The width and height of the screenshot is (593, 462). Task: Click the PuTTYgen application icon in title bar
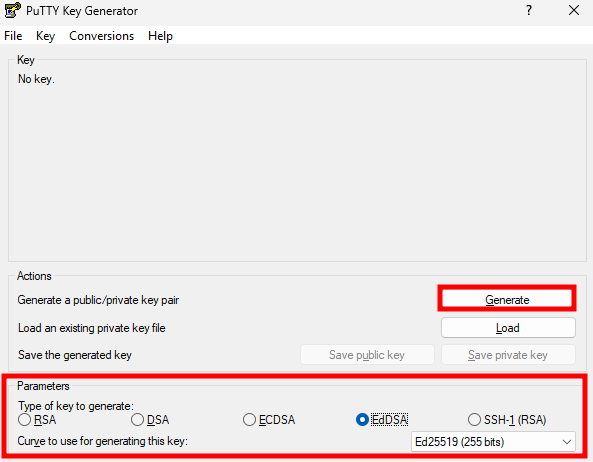click(x=12, y=10)
